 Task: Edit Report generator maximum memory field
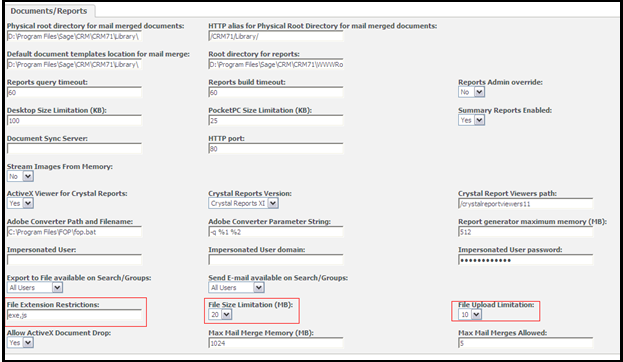tap(525, 232)
